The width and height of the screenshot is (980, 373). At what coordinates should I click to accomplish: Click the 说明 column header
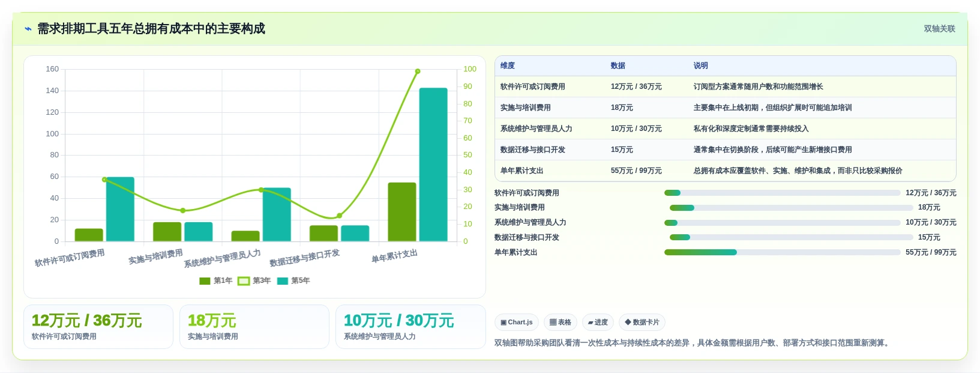701,65
